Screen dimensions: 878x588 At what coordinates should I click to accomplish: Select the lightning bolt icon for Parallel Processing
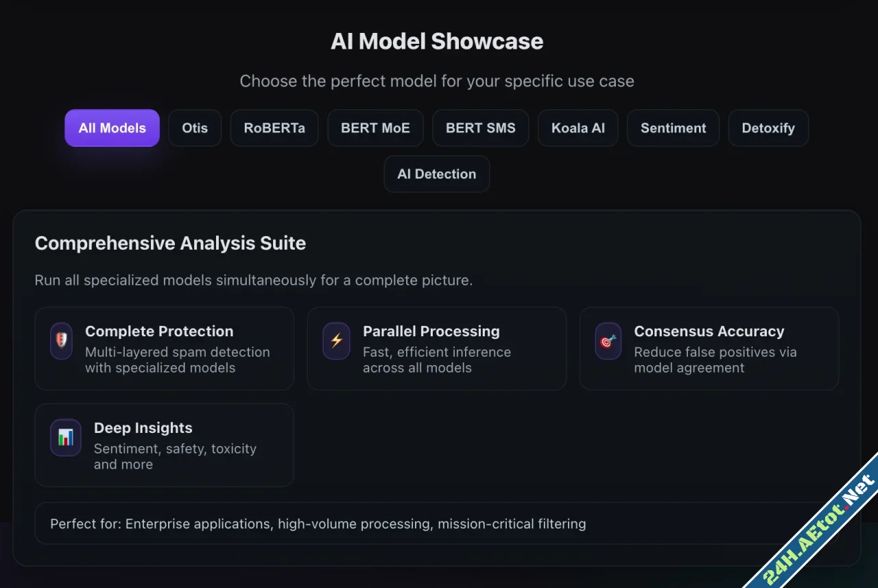click(x=336, y=341)
